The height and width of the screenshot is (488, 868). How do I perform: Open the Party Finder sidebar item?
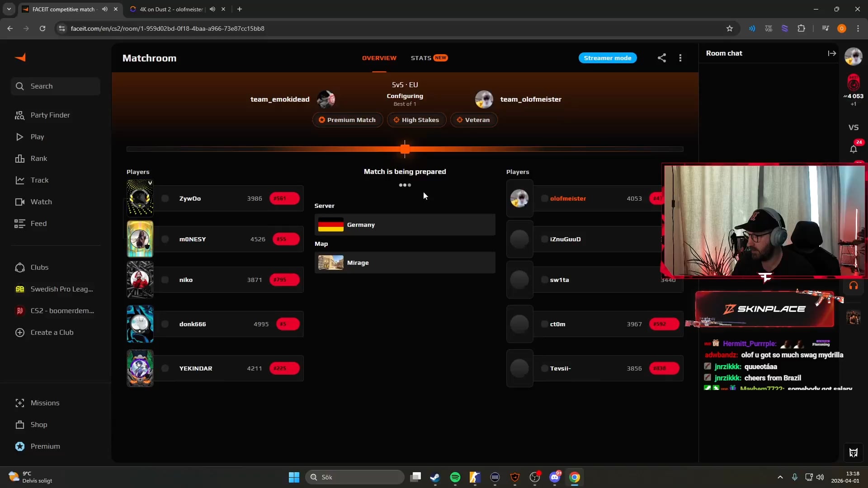pyautogui.click(x=50, y=115)
